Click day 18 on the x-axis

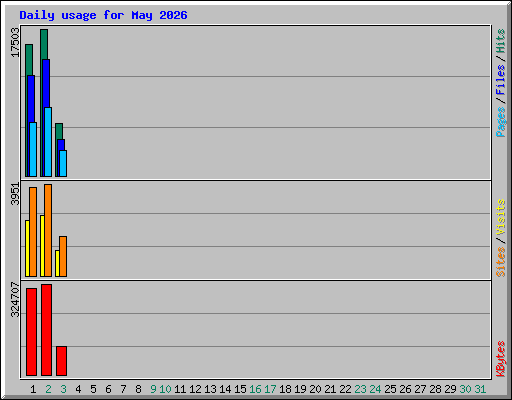[285, 389]
